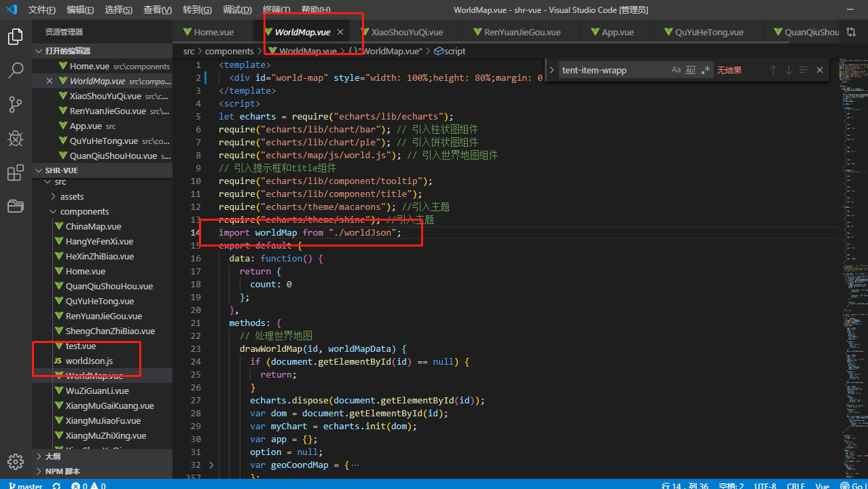Open ChinaMap.vue in file tree

[x=93, y=226]
